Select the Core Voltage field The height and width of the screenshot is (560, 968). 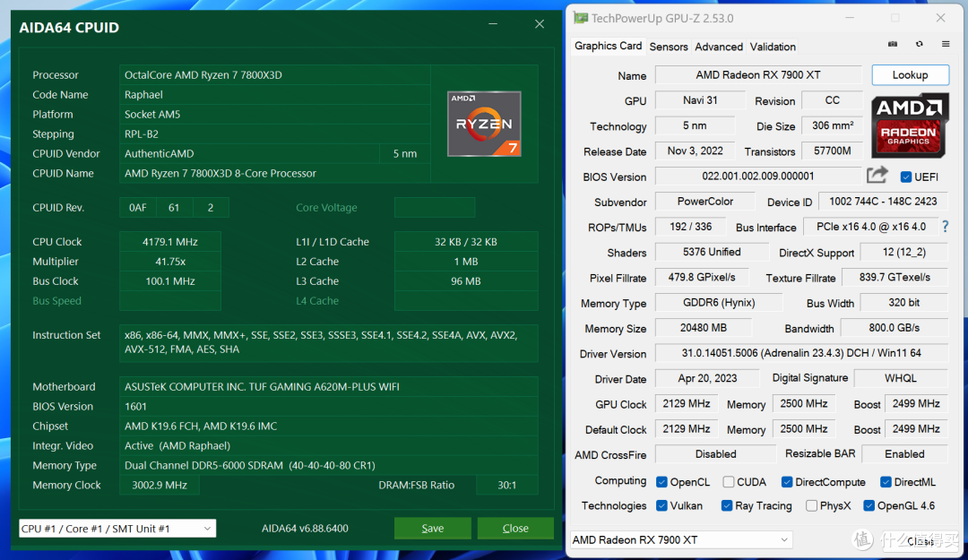click(x=435, y=207)
